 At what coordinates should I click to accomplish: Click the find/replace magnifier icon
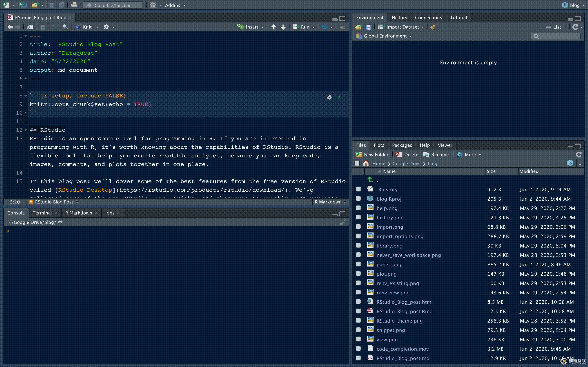pyautogui.click(x=65, y=27)
